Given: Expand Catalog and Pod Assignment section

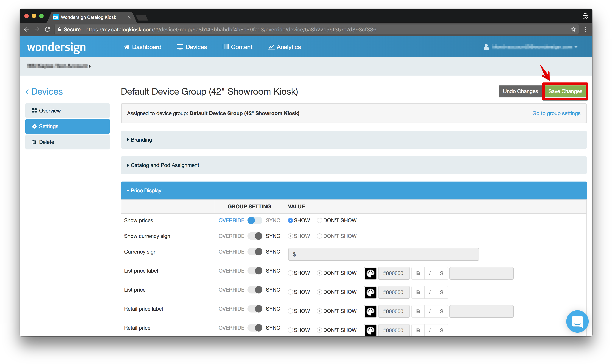Looking at the screenshot, I should pos(165,165).
